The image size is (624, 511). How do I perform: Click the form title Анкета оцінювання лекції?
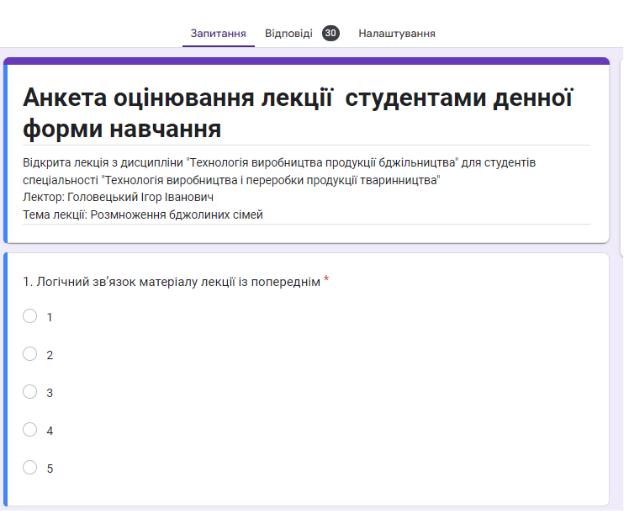[x=298, y=113]
